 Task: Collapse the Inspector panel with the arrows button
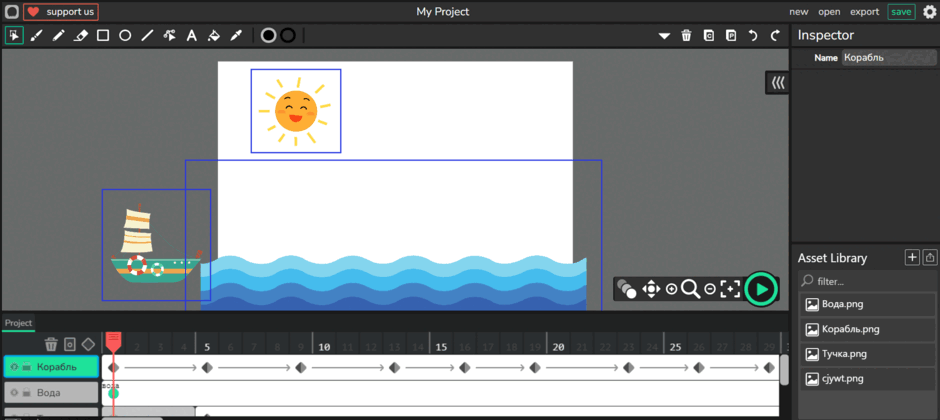(778, 83)
